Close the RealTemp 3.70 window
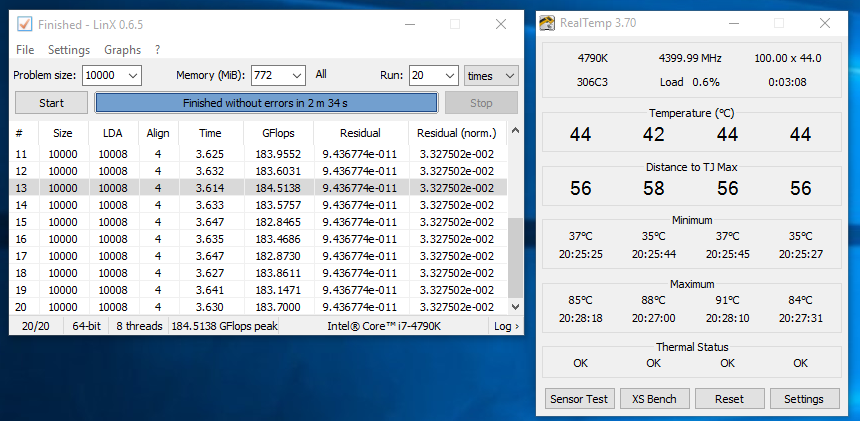The width and height of the screenshot is (860, 421). point(825,23)
